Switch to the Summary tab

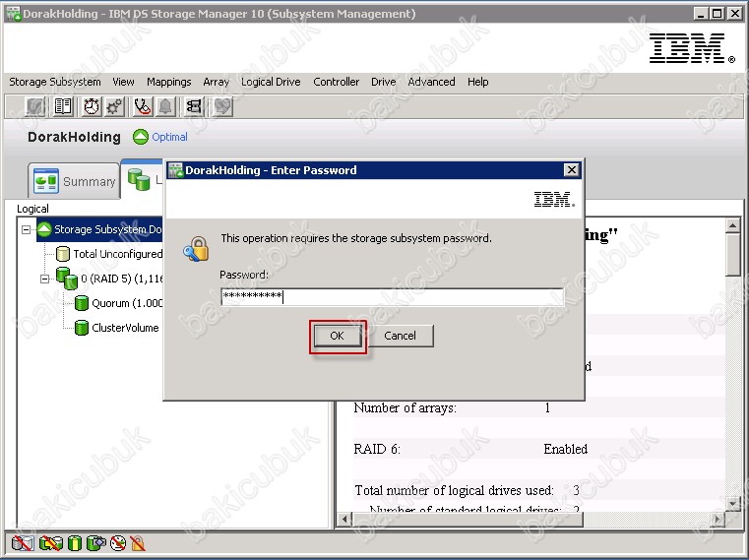tap(74, 181)
